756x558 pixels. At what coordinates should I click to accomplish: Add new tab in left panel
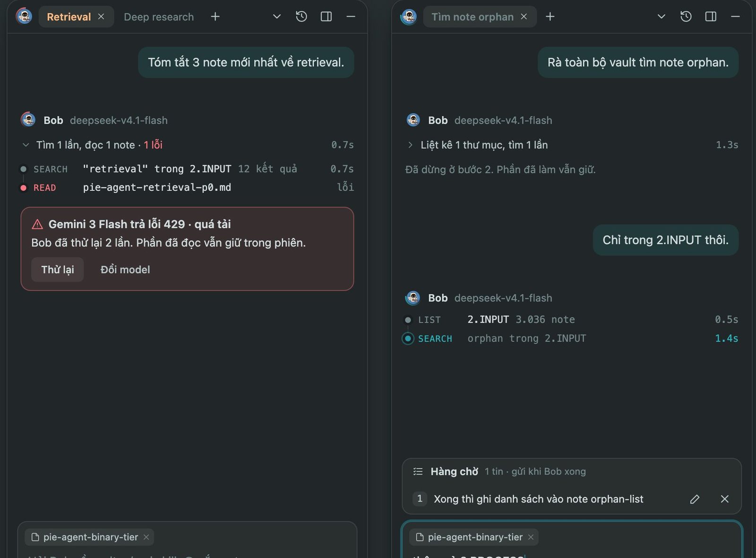coord(215,17)
